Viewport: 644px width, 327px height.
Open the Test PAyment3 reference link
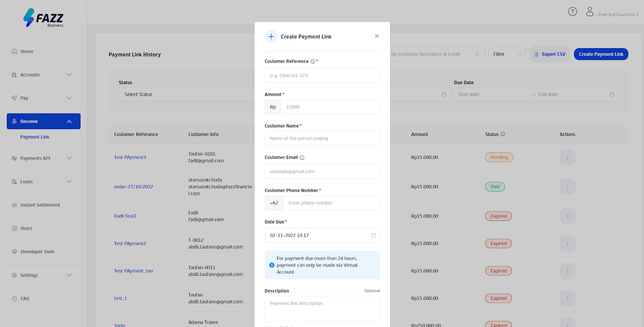click(130, 158)
